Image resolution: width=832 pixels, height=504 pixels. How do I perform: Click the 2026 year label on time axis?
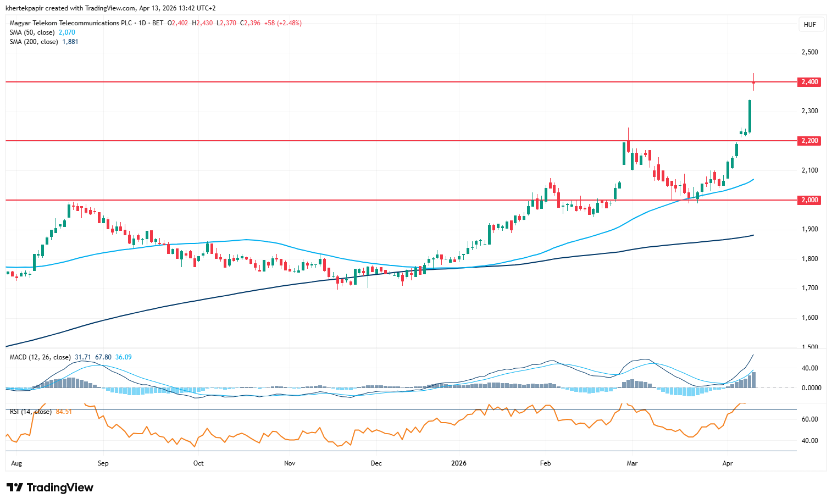pos(458,463)
